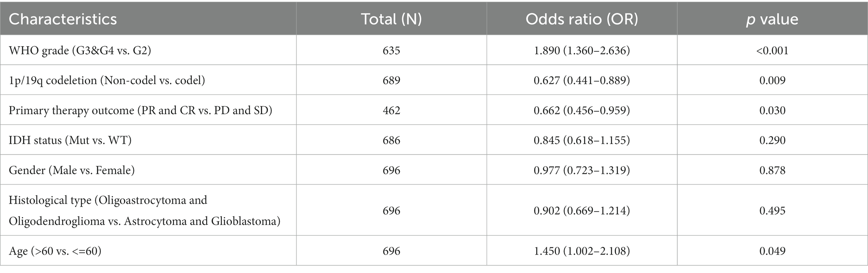This screenshot has width=868, height=273.
Task: Select the Histological type row label
Action: 144,210
